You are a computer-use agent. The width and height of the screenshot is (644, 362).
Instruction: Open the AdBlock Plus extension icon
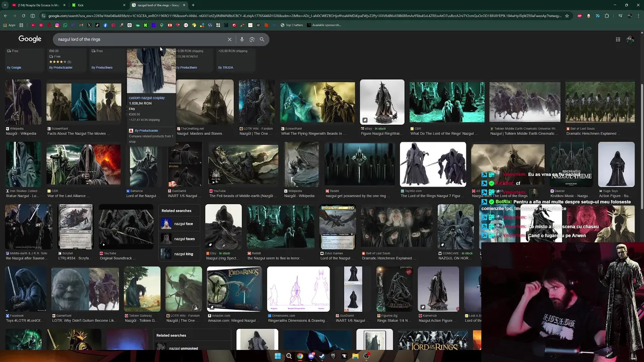tap(580, 16)
